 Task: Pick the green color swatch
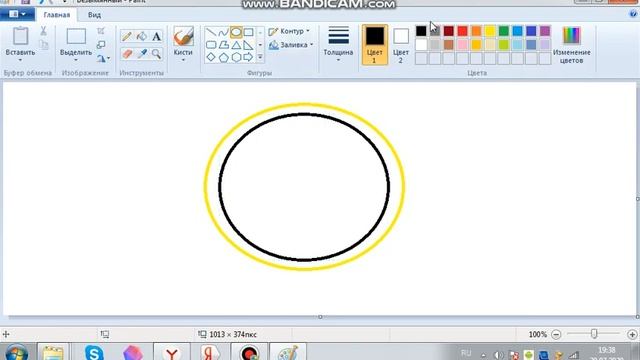tap(504, 31)
